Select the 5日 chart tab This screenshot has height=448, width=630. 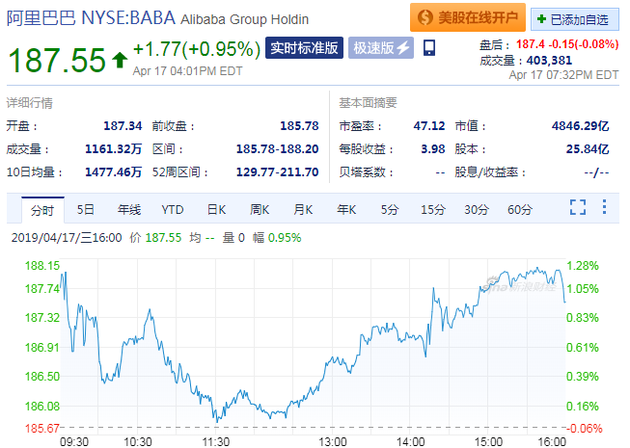[x=85, y=209]
